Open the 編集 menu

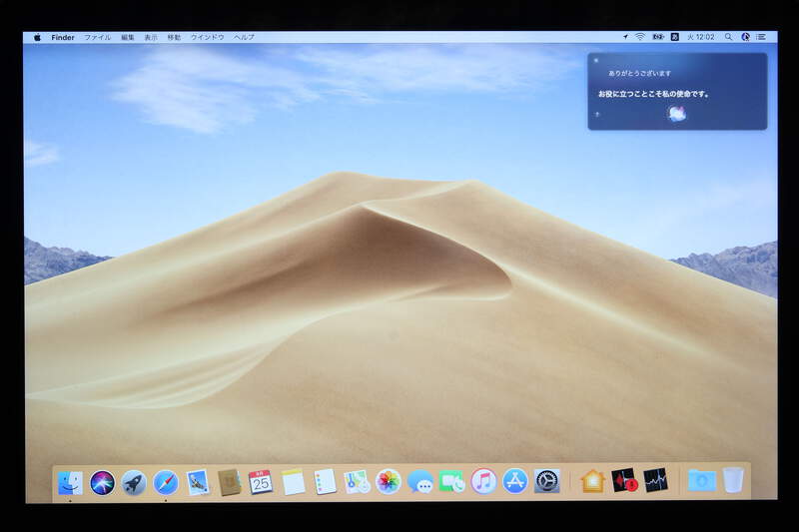pos(128,37)
